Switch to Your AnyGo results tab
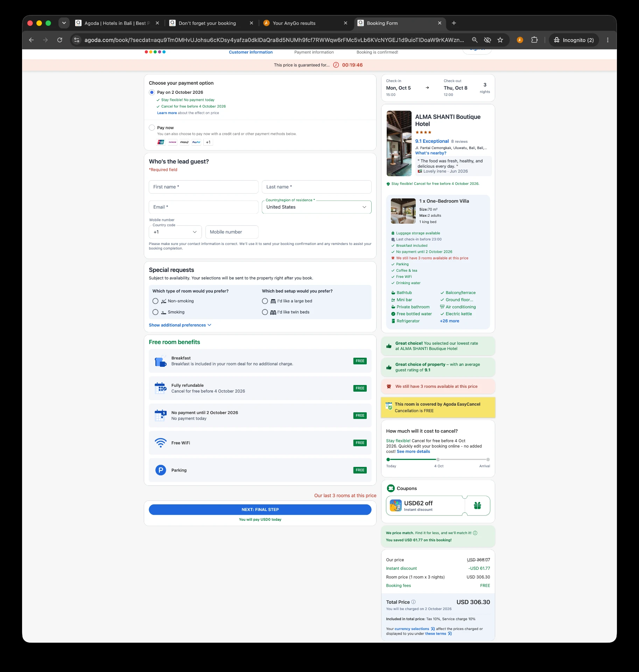Image resolution: width=639 pixels, height=672 pixels. (x=305, y=23)
